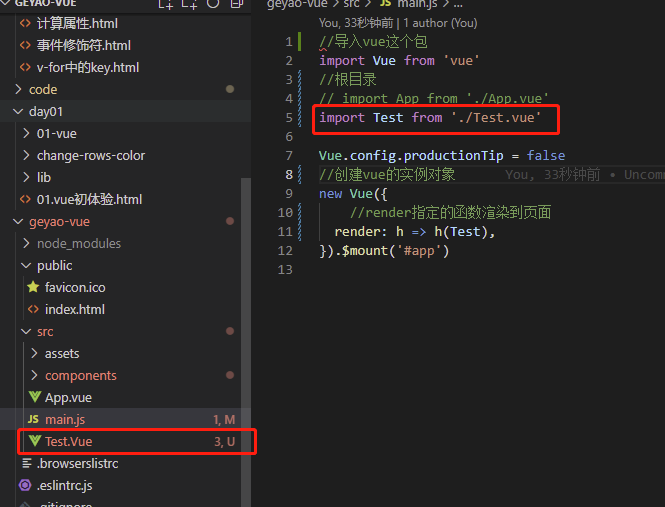This screenshot has width=665, height=507.
Task: Click the explorer sidebar scrollbar
Action: click(x=246, y=342)
